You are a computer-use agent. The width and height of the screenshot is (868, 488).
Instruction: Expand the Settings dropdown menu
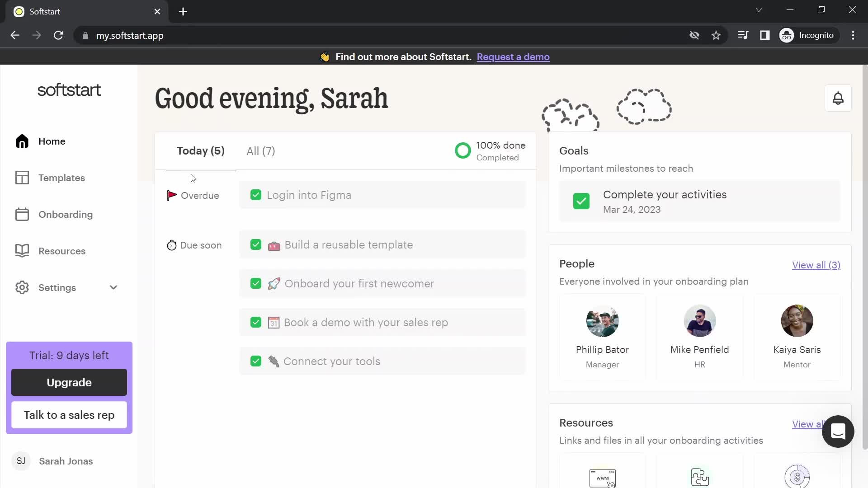pos(113,287)
